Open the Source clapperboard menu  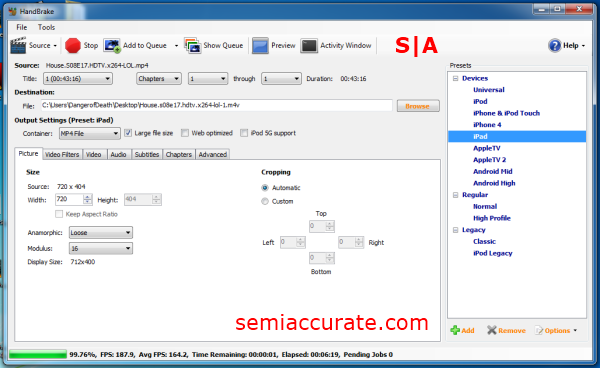click(x=18, y=46)
